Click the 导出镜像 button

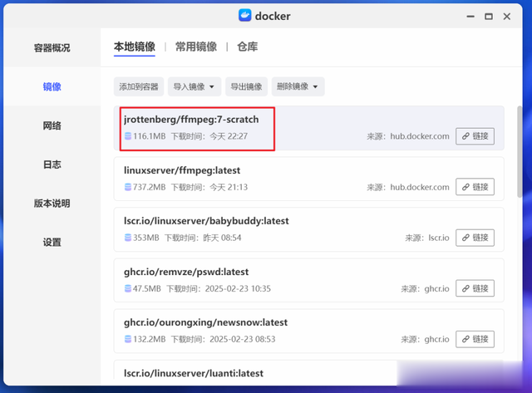[246, 86]
